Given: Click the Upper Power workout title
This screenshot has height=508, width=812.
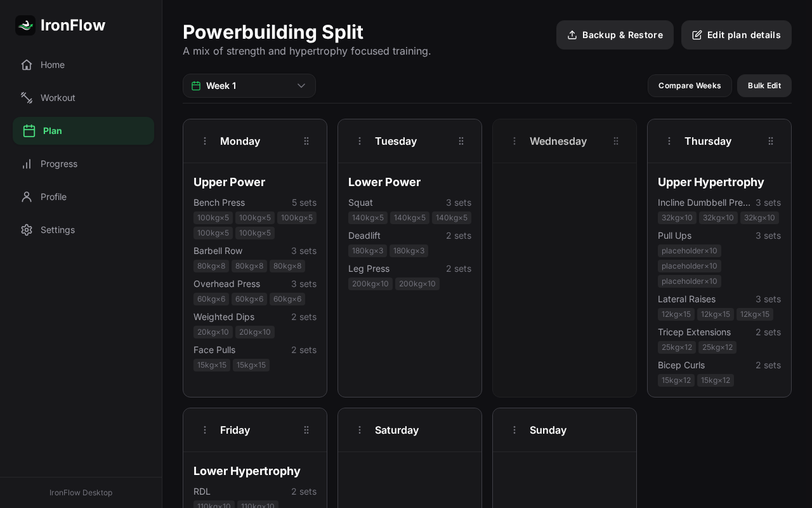Looking at the screenshot, I should click(x=229, y=182).
